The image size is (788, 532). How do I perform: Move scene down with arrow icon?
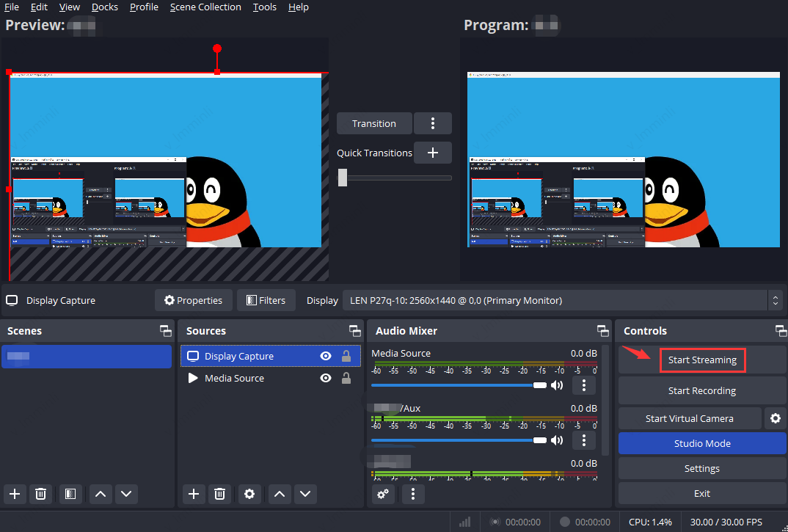pos(126,494)
